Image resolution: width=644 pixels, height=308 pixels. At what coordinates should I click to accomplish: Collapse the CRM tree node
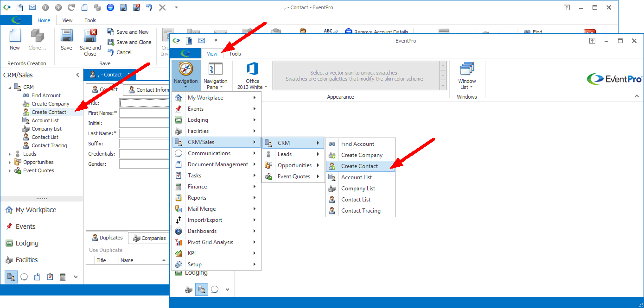[10, 87]
